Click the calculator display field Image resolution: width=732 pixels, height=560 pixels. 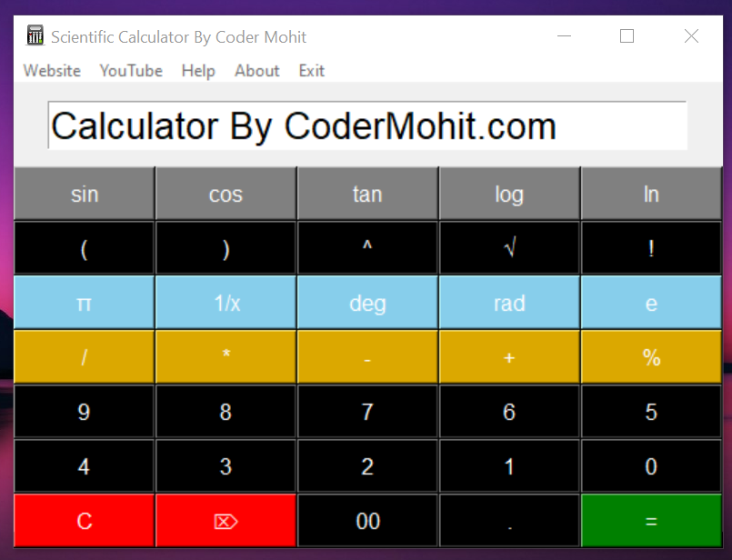[367, 125]
